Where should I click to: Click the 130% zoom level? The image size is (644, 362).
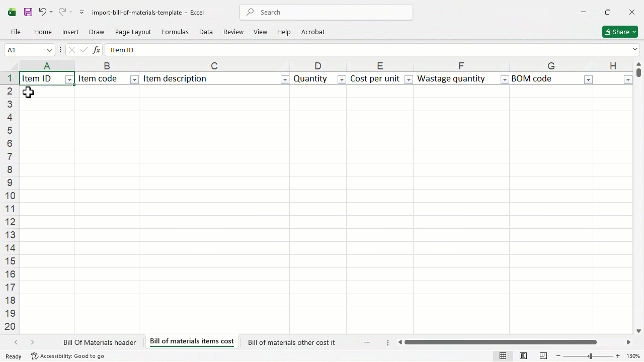(x=633, y=356)
